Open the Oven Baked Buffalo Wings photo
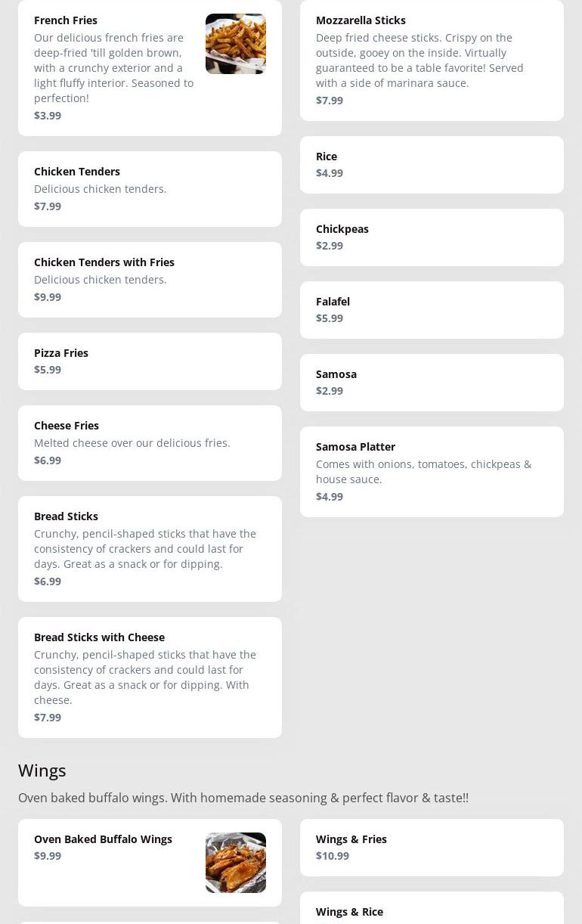582x924 pixels. [x=235, y=862]
